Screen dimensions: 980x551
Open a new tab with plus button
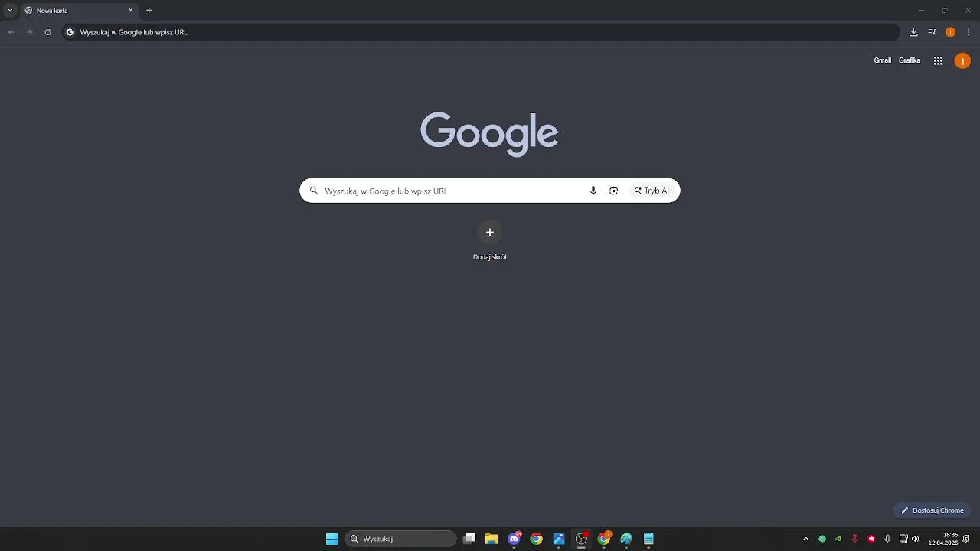[149, 11]
